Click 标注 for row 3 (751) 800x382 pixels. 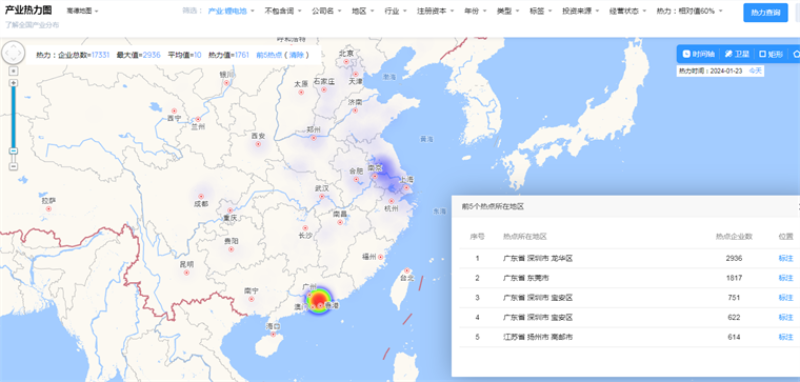click(x=786, y=298)
